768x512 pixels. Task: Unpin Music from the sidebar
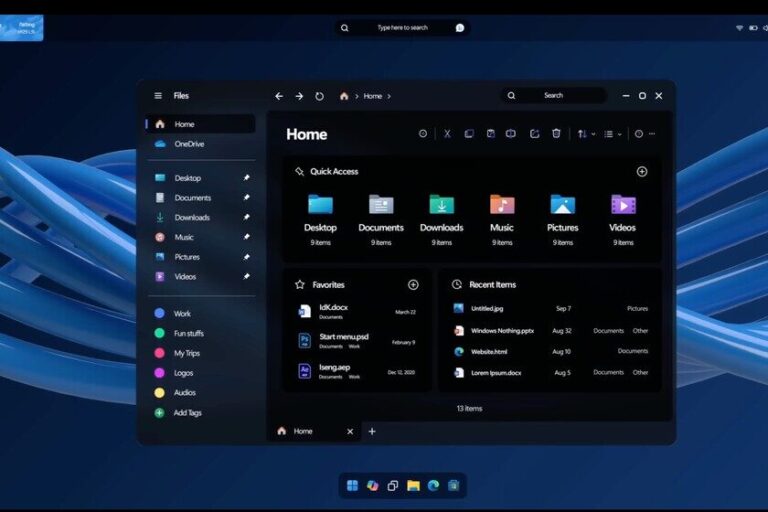pos(246,237)
